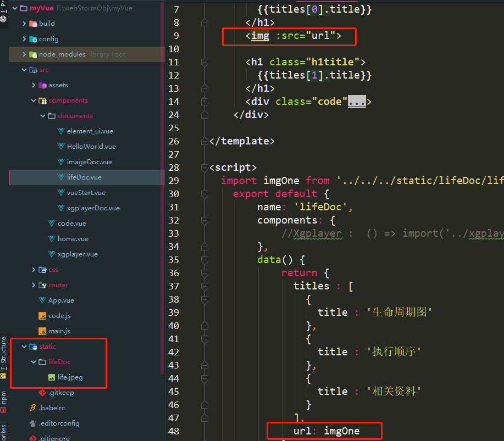Collapse the static folder arrow
The image size is (504, 441).
(24, 347)
